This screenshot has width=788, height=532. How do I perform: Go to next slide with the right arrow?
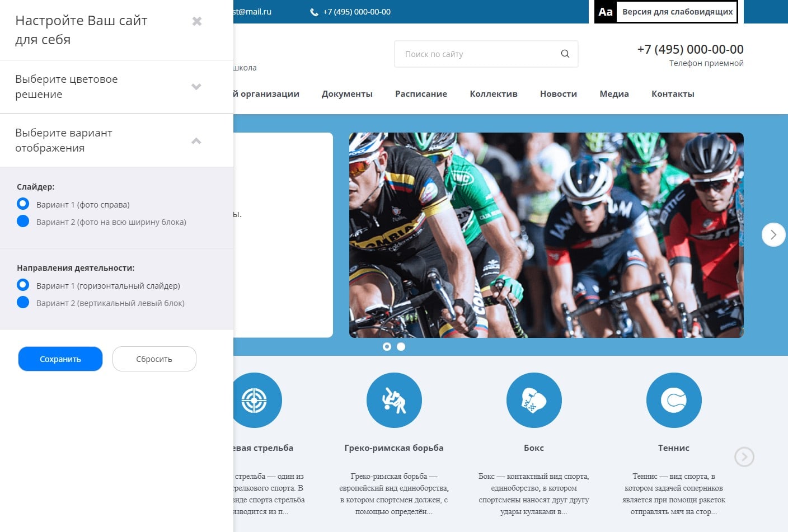773,235
